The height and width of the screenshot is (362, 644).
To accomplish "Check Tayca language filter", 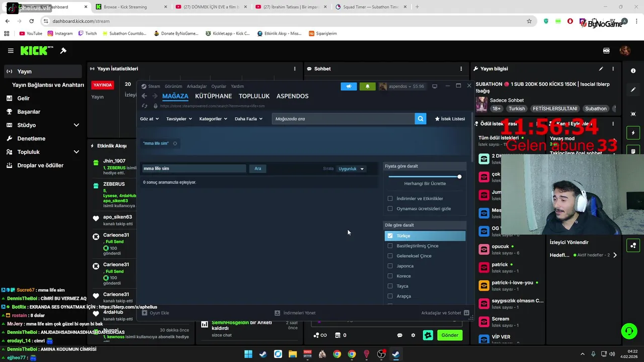I will click(x=390, y=286).
